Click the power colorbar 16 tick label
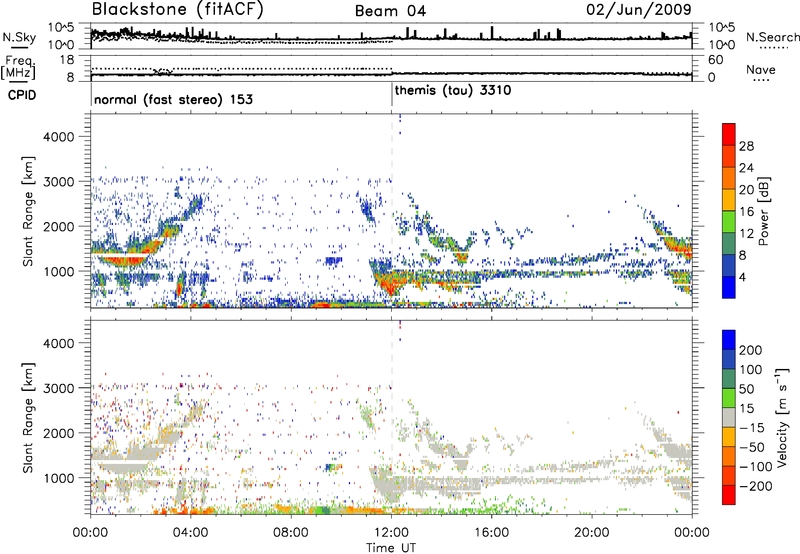This screenshot has height=554, width=800. (746, 212)
